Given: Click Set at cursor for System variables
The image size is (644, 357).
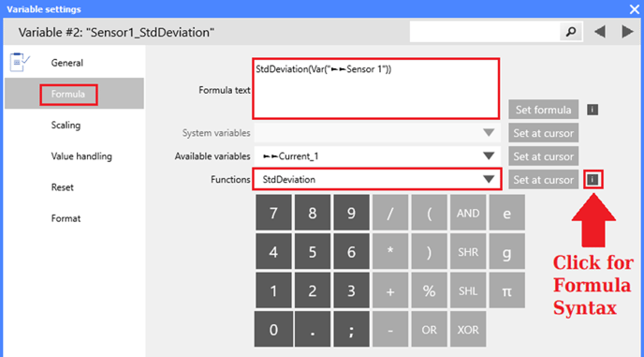Looking at the screenshot, I should pos(543,133).
